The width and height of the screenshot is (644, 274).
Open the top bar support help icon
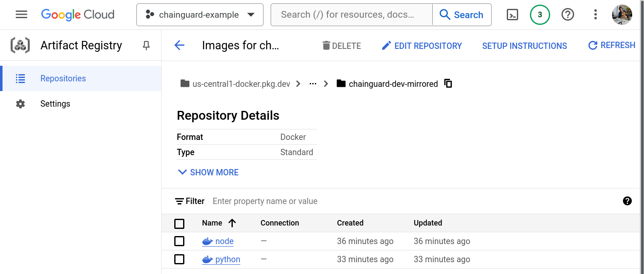tap(567, 14)
